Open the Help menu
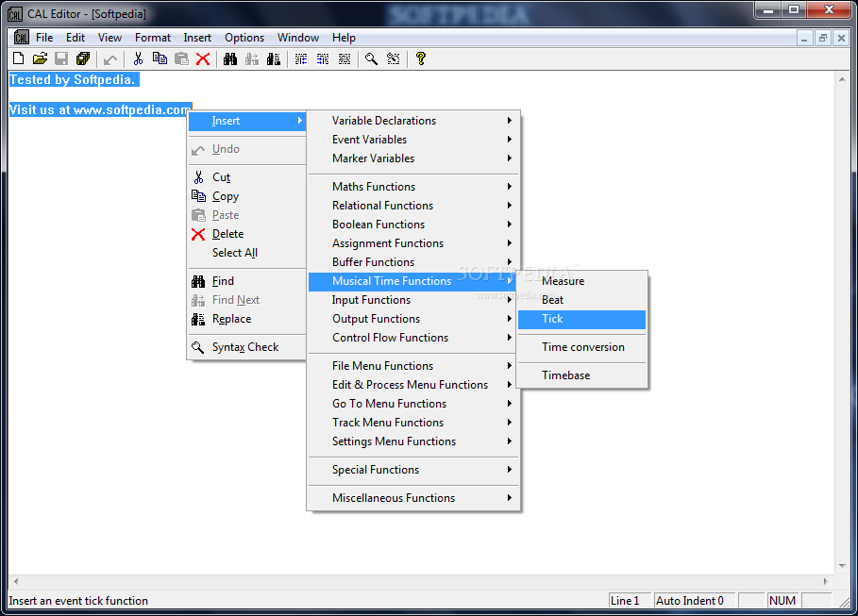858x616 pixels. click(344, 38)
